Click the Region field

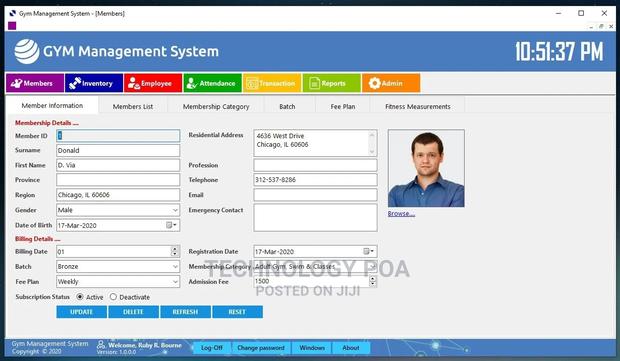click(118, 195)
